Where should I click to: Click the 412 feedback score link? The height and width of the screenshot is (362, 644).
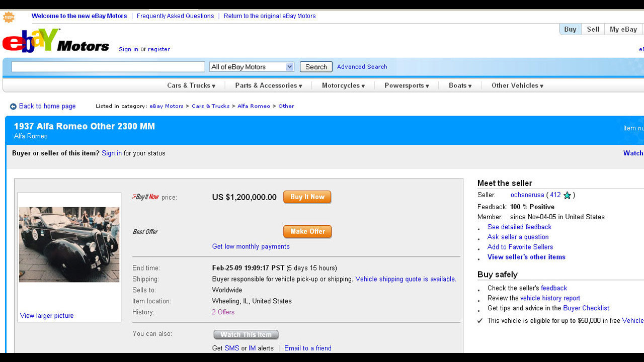pyautogui.click(x=555, y=195)
